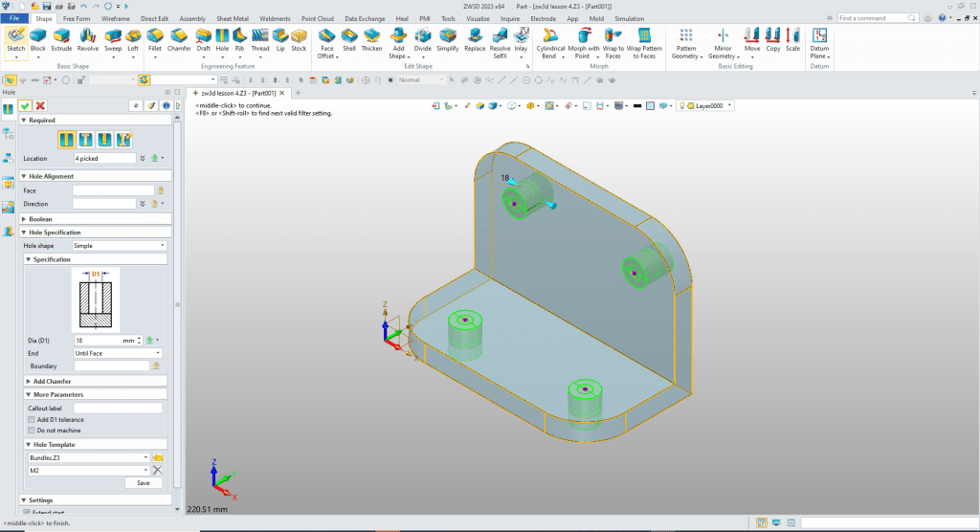This screenshot has width=980, height=532.
Task: Tick the Do not machine checkbox
Action: pos(32,431)
